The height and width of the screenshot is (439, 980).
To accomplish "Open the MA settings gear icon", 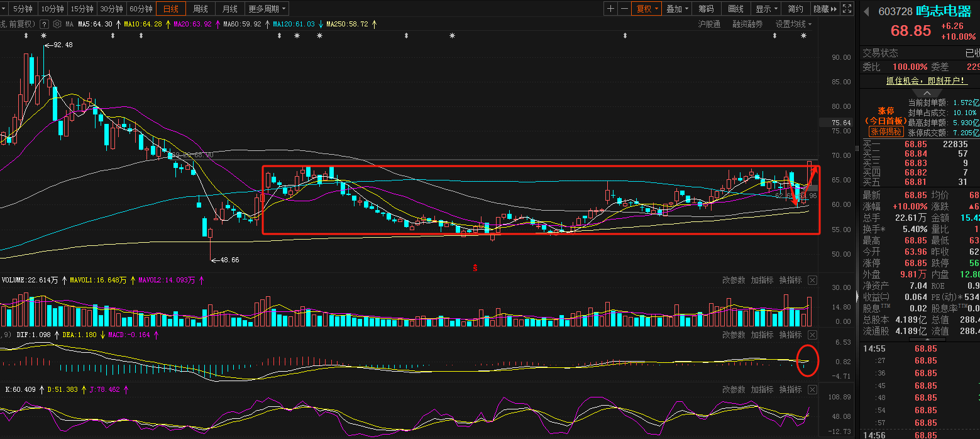I will [57, 24].
